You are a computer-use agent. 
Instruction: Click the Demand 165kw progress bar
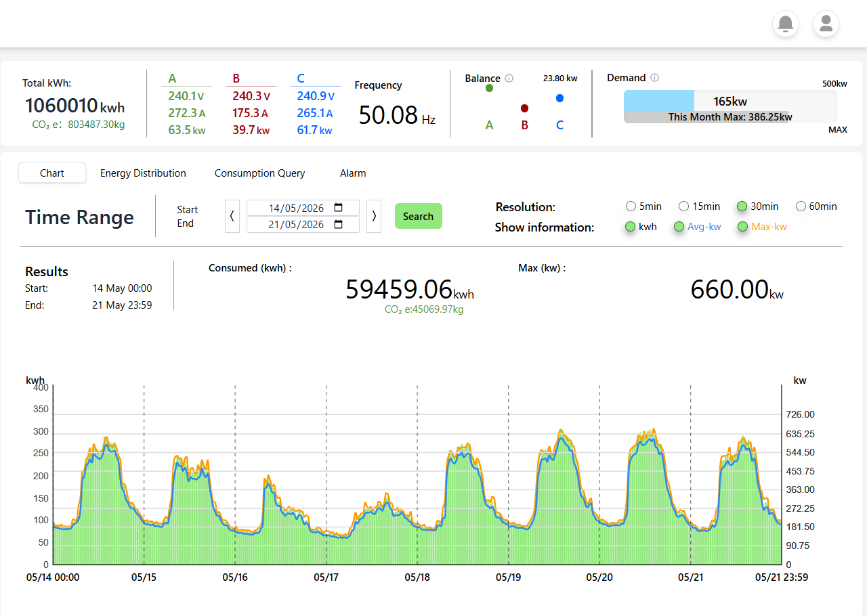[x=730, y=106]
